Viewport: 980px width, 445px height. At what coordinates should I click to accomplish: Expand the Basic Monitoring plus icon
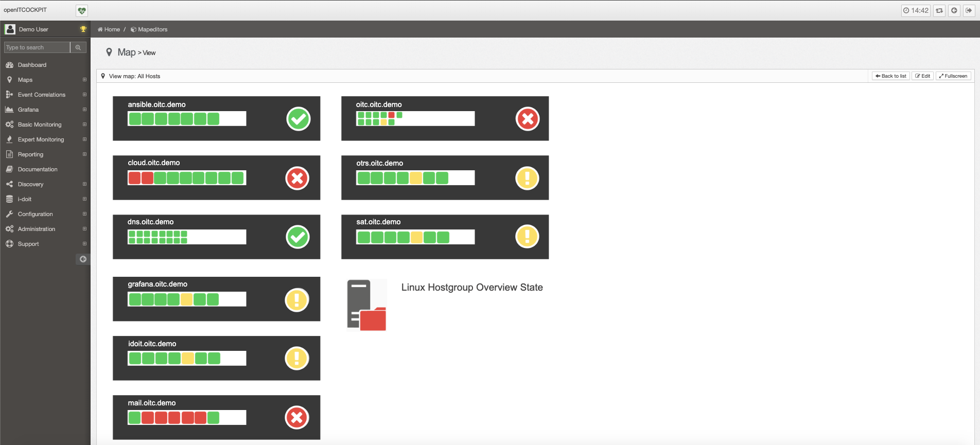coord(84,124)
